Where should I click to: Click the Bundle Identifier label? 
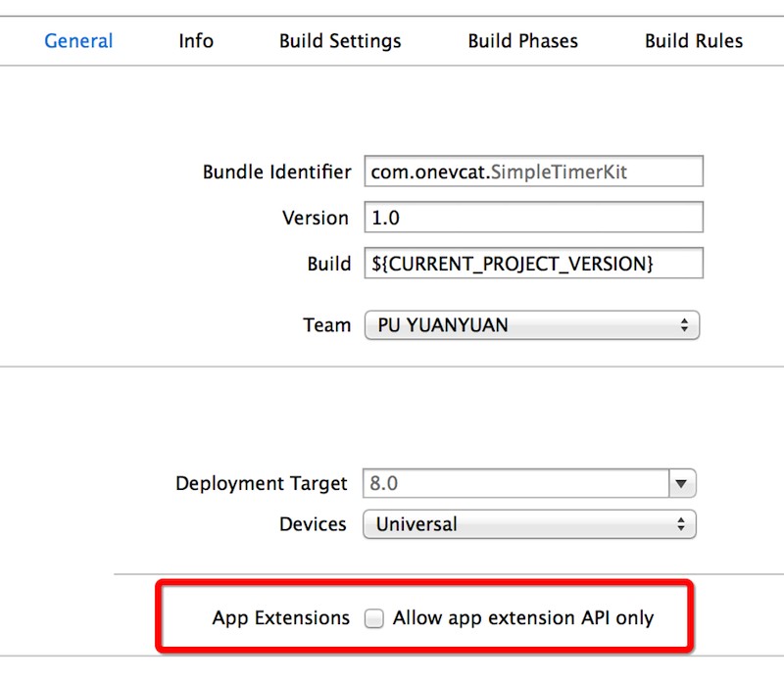[279, 171]
